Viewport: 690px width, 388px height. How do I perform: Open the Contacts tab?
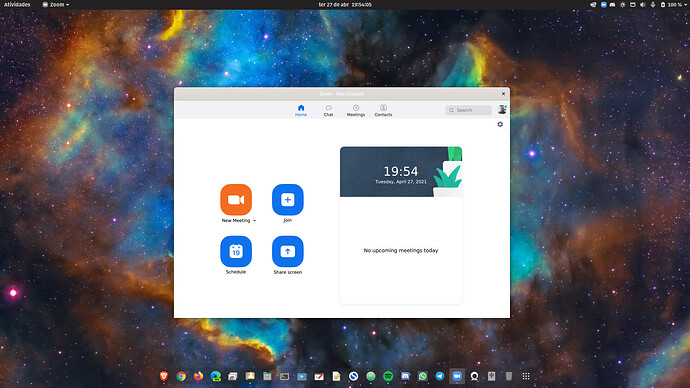(x=383, y=110)
